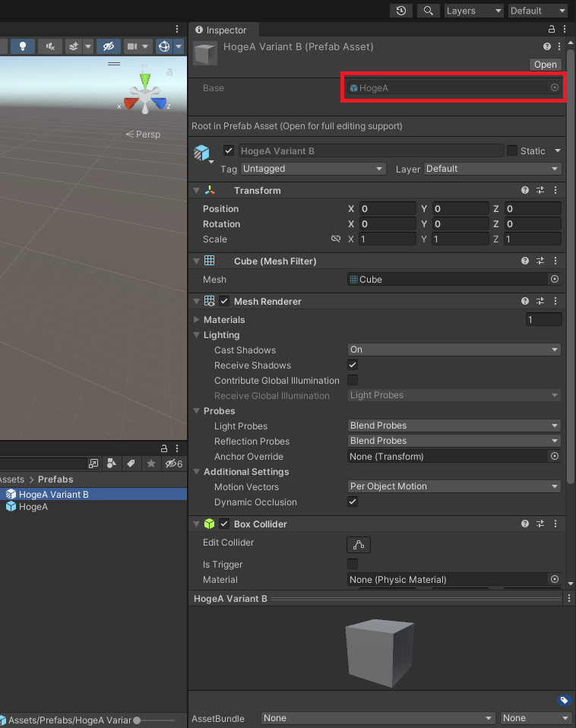Click the scene gizmo lock icon
Image resolution: width=576 pixels, height=728 pixels.
coord(169,72)
